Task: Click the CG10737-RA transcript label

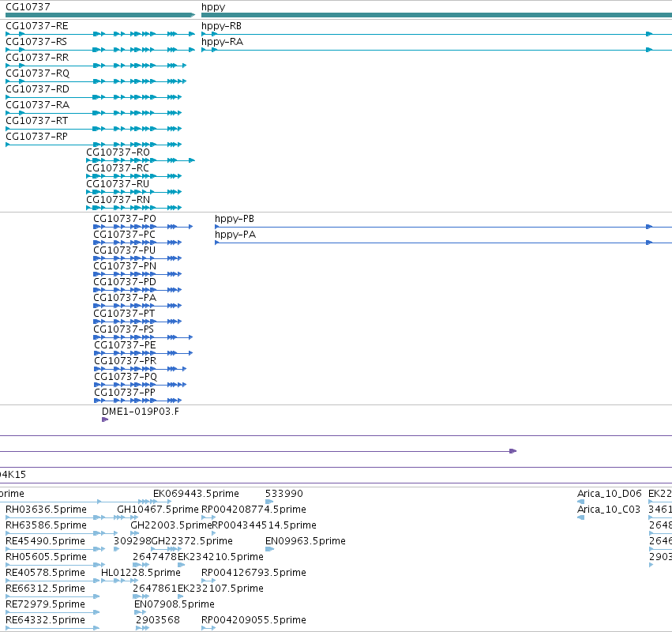Action: (x=37, y=105)
